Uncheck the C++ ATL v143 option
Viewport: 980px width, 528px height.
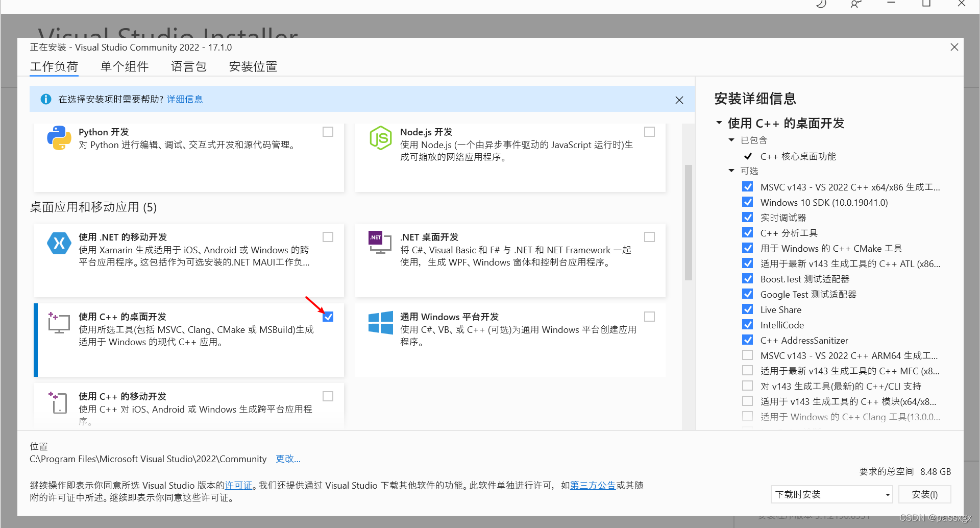(x=748, y=263)
